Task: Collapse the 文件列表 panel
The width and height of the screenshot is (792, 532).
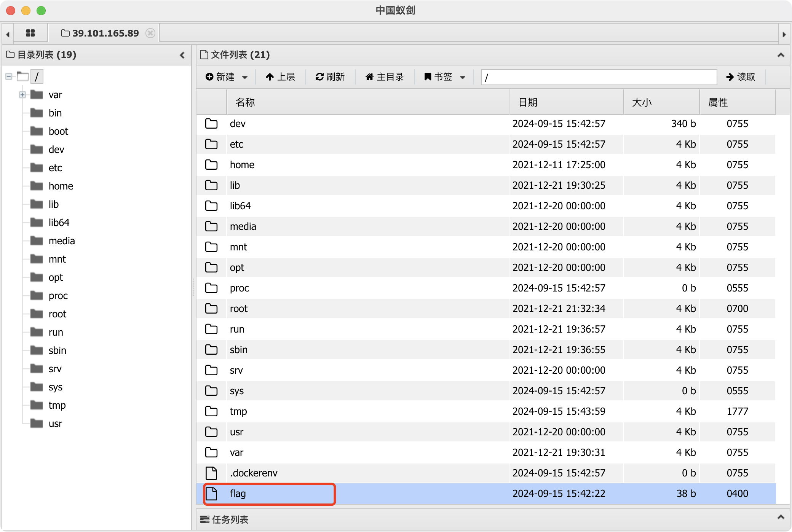Action: pos(781,55)
